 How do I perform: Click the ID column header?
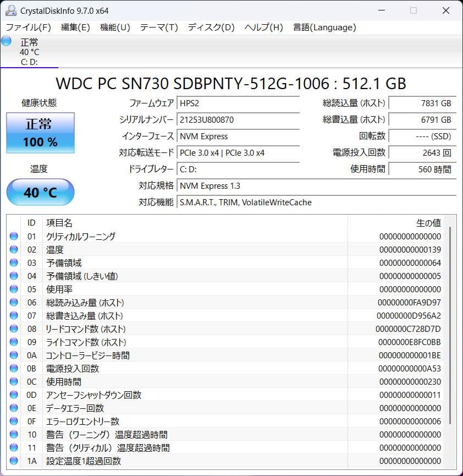click(x=31, y=223)
